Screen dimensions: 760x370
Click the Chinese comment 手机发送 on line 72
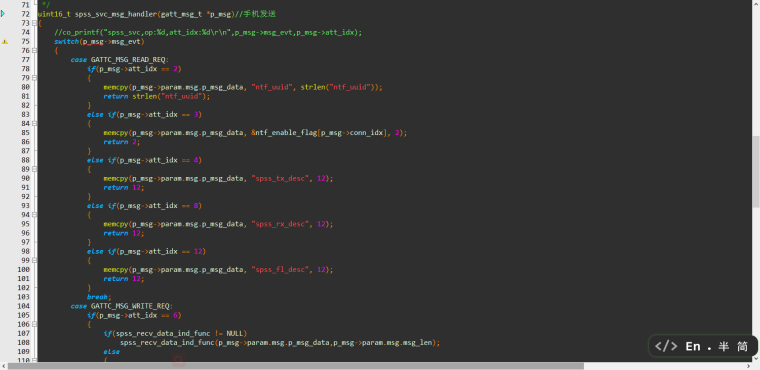260,14
